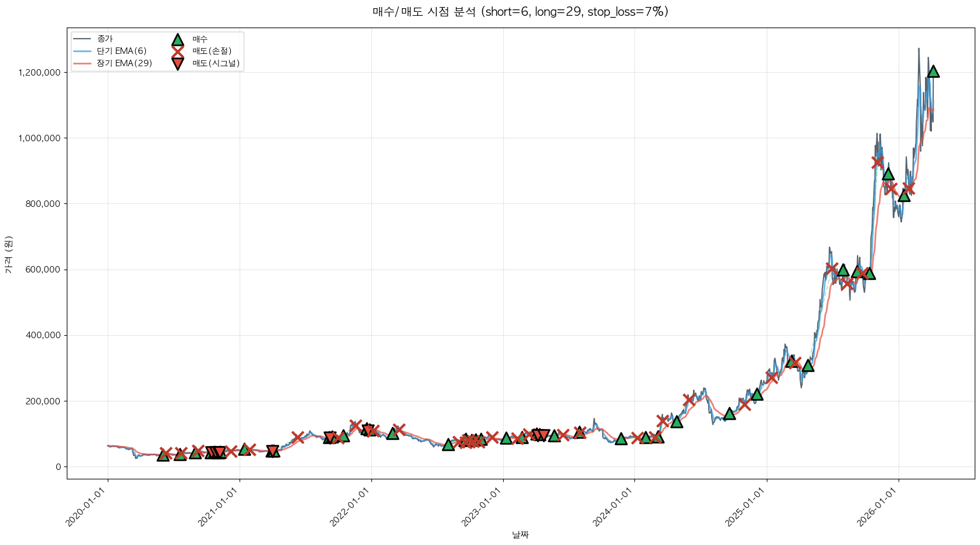Click the 가격 (원) y-axis title
Image resolution: width=980 pixels, height=545 pixels.
click(x=8, y=255)
